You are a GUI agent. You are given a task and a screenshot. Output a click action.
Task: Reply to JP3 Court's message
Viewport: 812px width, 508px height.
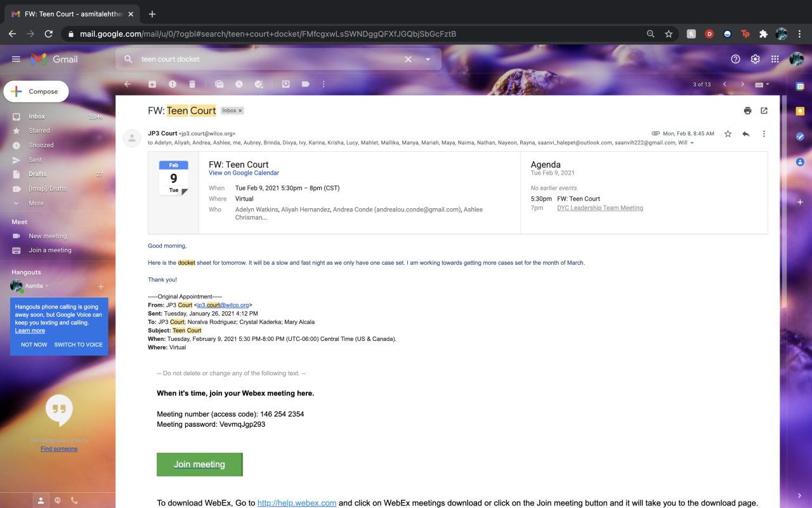pyautogui.click(x=746, y=134)
